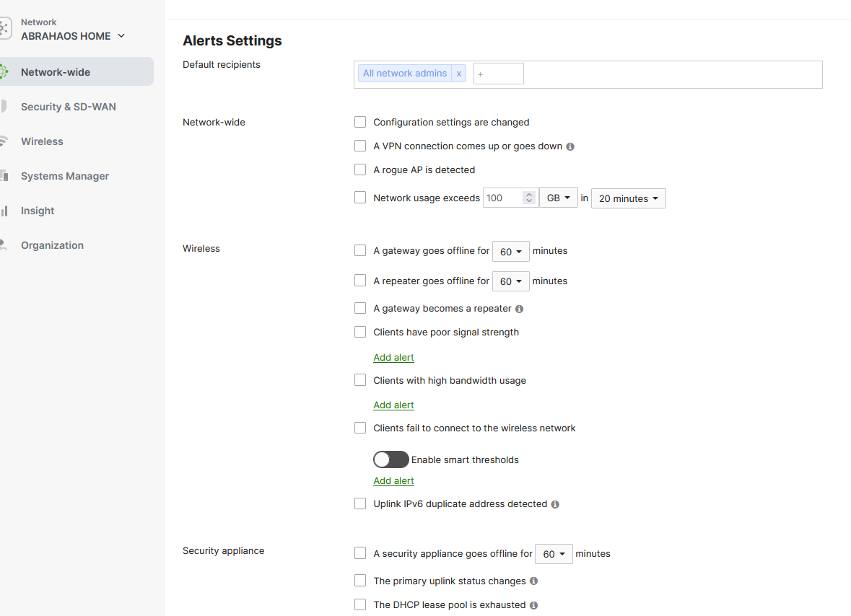Remove All network admins recipient via its x
Screen dimensions: 851x616
coord(459,73)
